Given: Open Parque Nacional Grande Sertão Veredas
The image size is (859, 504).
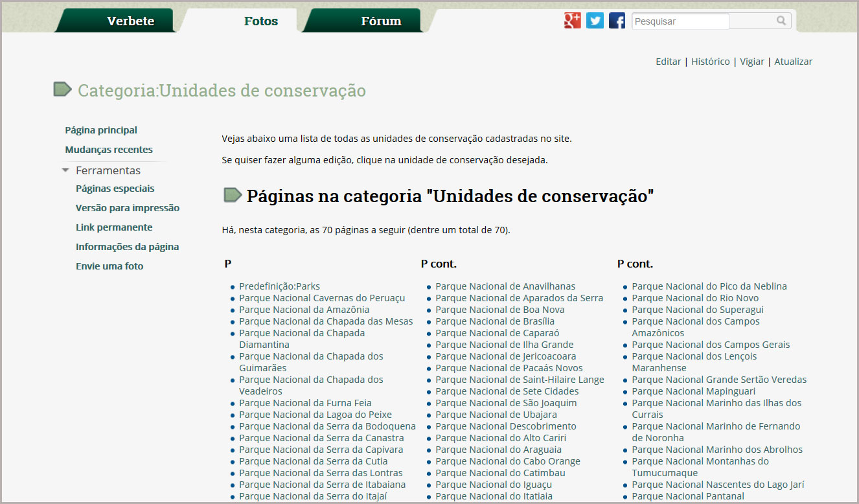Looking at the screenshot, I should [x=719, y=380].
